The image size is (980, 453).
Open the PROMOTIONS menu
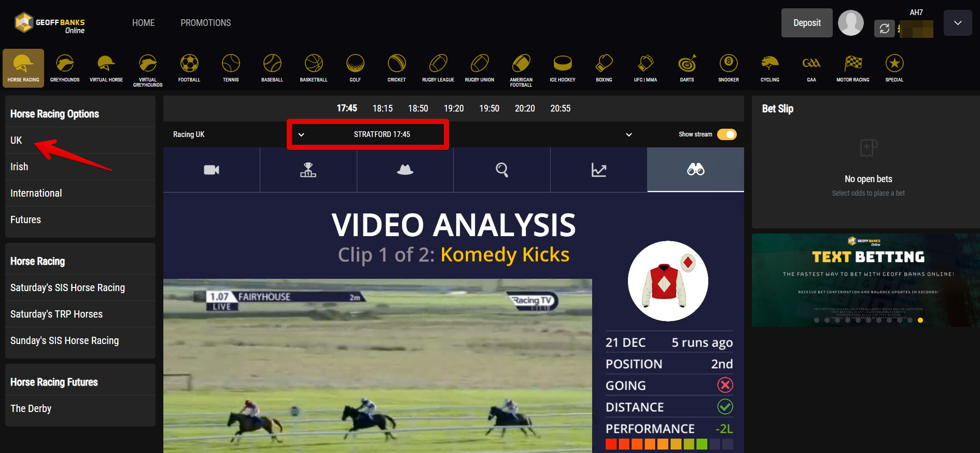coord(206,23)
